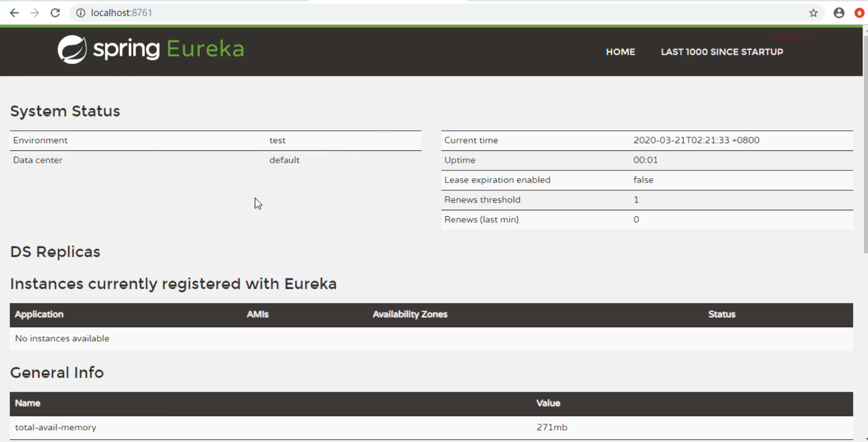Click the Spring leaf logo
The width and height of the screenshot is (868, 442).
[x=72, y=49]
